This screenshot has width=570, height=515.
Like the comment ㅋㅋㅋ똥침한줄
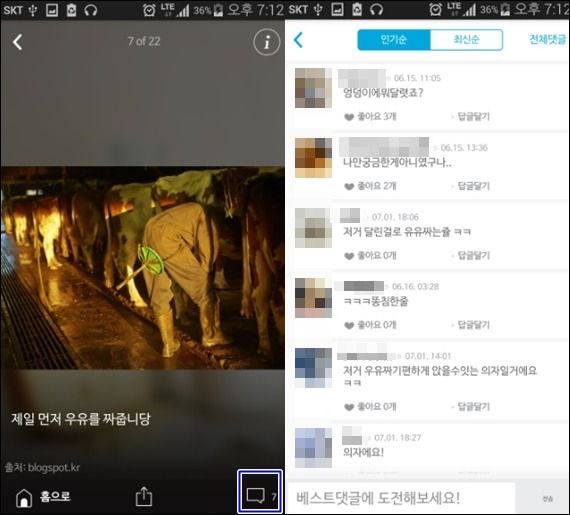[x=370, y=325]
